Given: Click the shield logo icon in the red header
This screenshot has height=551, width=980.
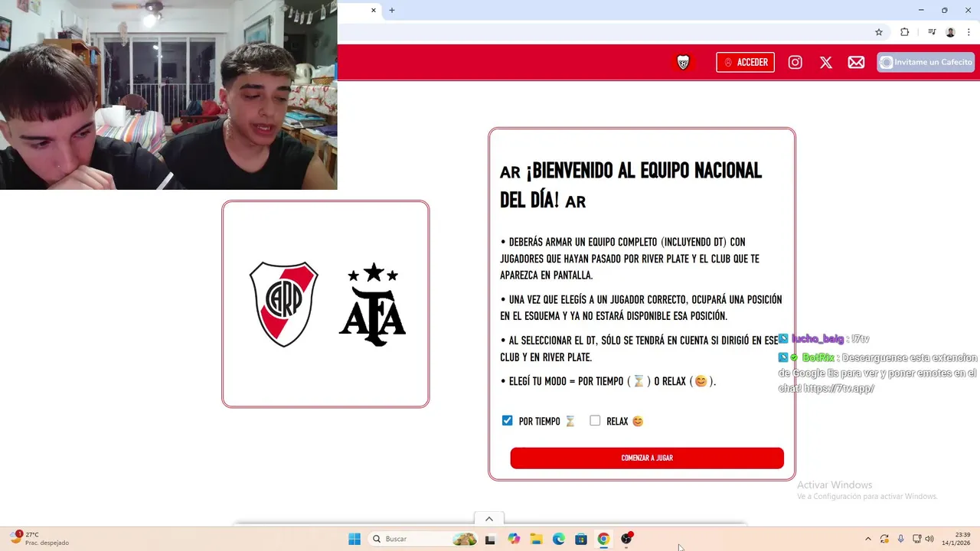Looking at the screenshot, I should coord(683,63).
